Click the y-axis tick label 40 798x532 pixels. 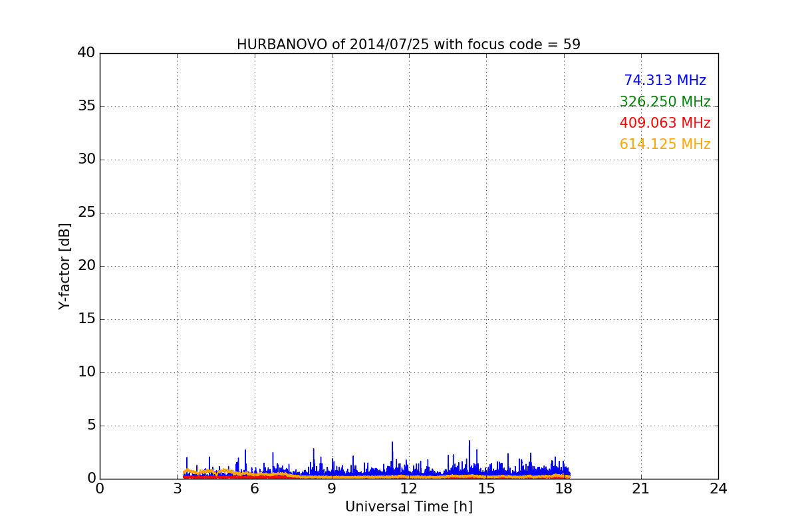point(86,53)
